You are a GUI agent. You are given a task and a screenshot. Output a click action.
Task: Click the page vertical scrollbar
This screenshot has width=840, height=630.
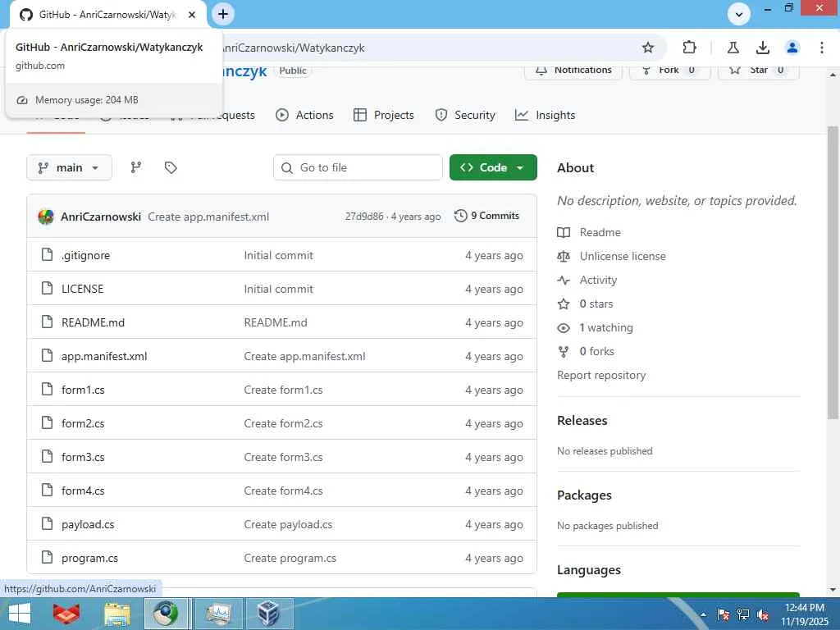[x=833, y=272]
